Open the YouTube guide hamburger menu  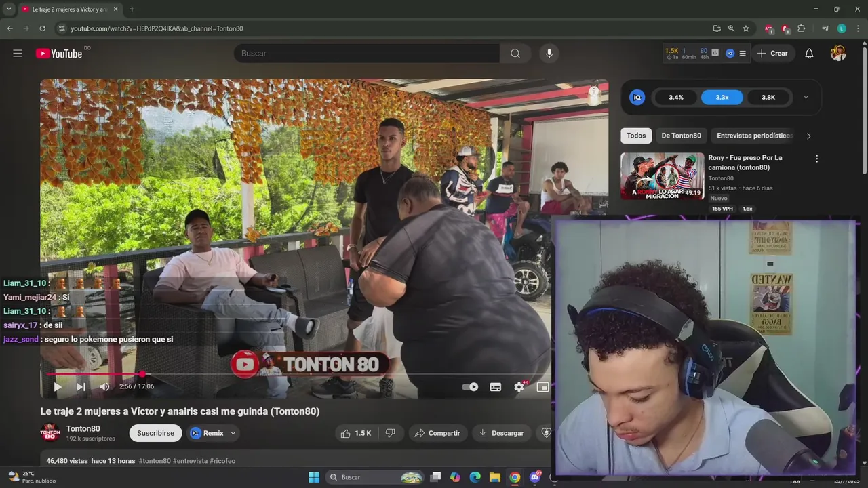coord(18,54)
